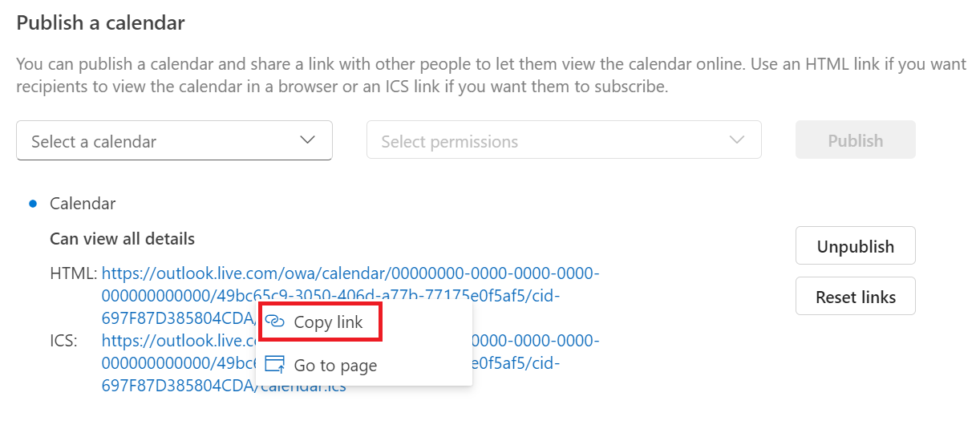Click the HTML: label

73,274
